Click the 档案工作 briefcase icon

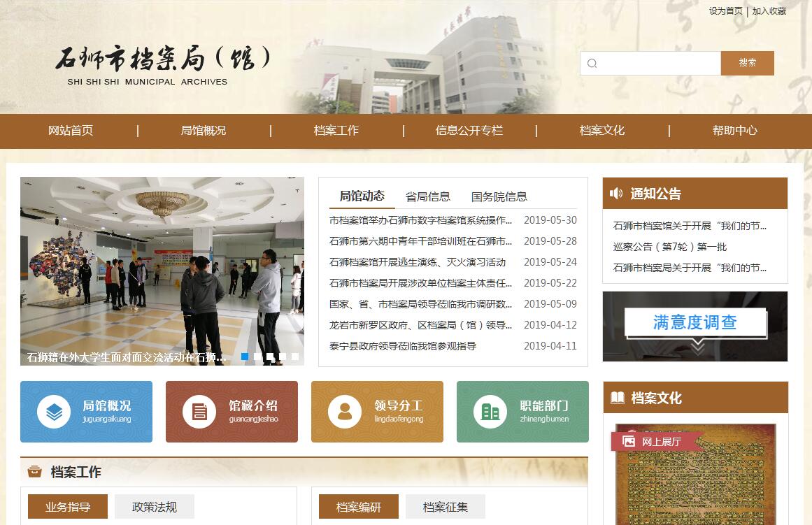click(34, 472)
